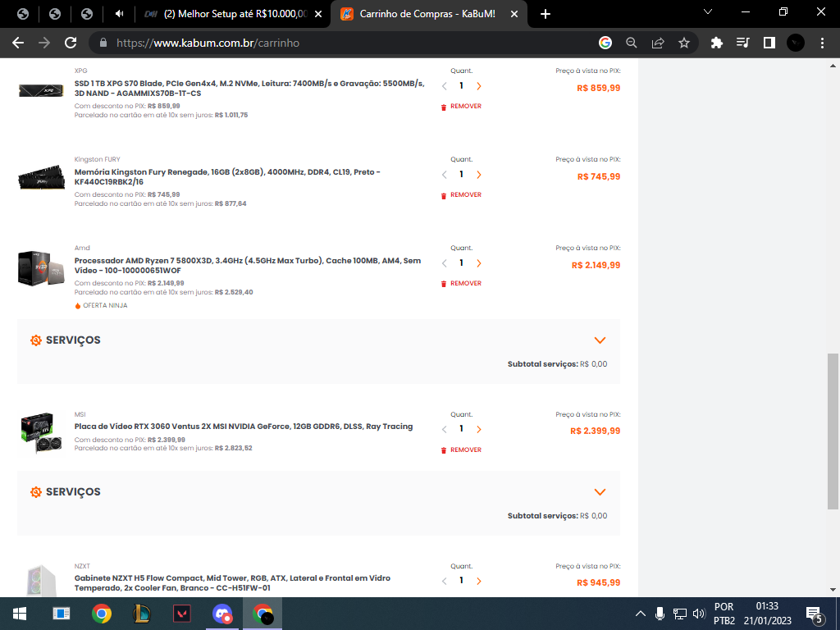Open League of Legends from taskbar
The width and height of the screenshot is (840, 630).
[141, 614]
